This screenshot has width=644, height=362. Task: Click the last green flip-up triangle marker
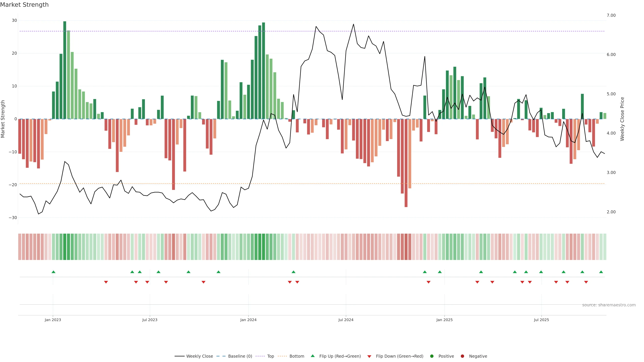tap(601, 272)
